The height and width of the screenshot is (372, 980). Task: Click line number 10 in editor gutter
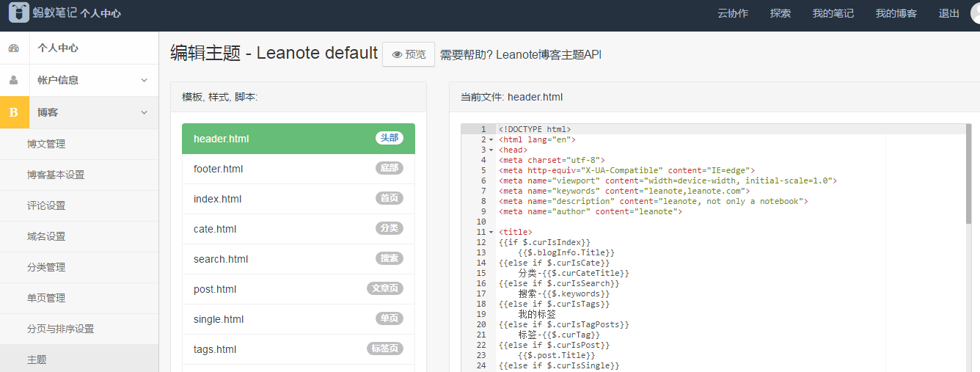[481, 222]
